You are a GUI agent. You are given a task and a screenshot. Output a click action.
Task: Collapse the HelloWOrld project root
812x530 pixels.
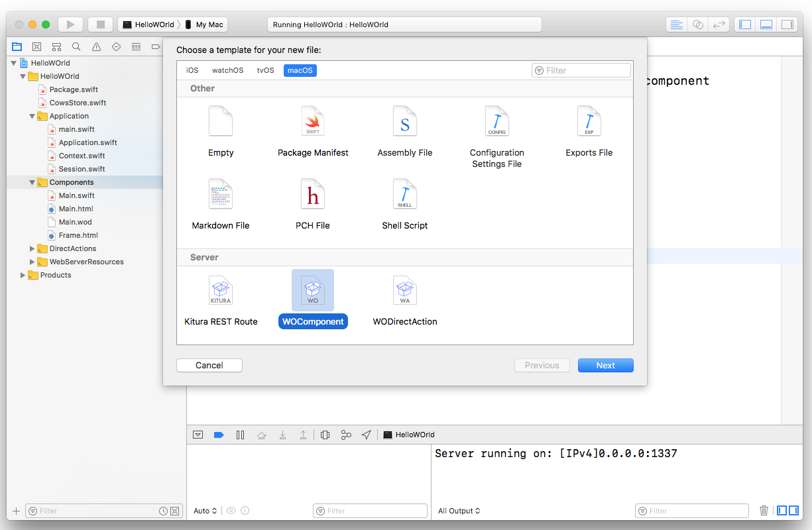tap(14, 63)
